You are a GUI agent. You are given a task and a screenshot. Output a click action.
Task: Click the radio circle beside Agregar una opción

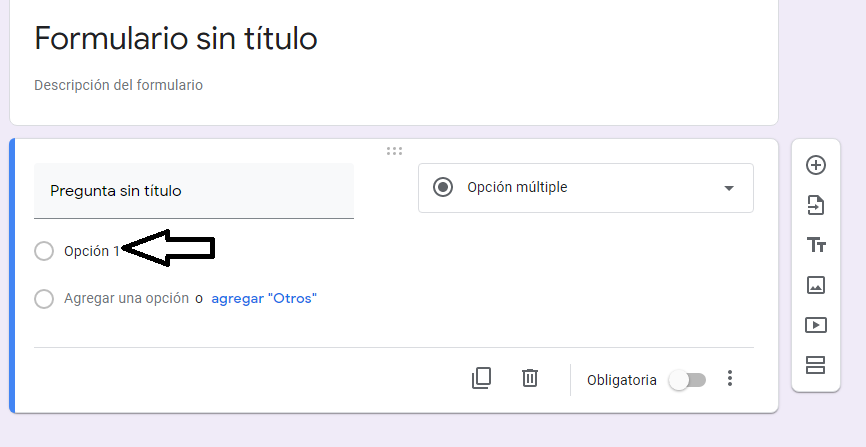pyautogui.click(x=44, y=299)
